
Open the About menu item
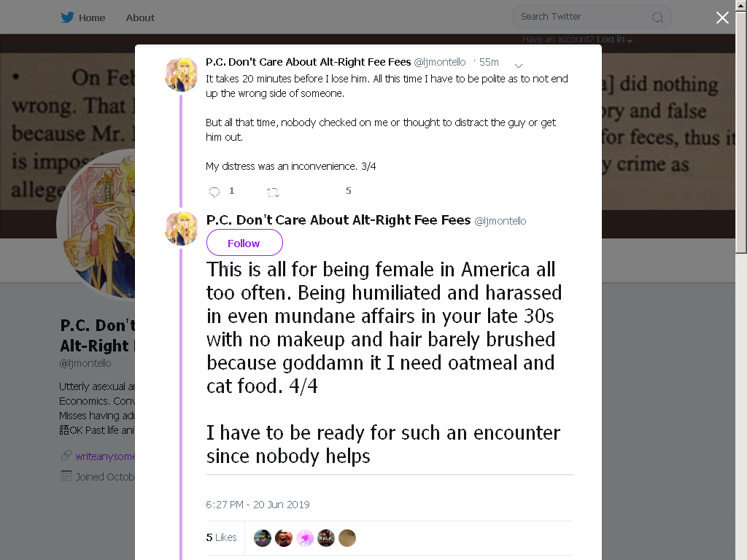click(x=140, y=17)
